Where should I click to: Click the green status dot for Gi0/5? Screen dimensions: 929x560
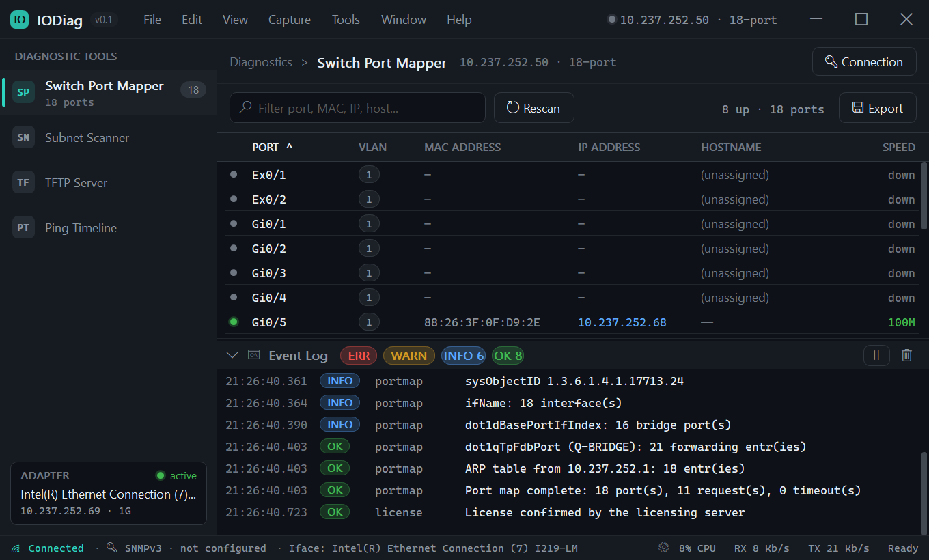click(x=234, y=322)
